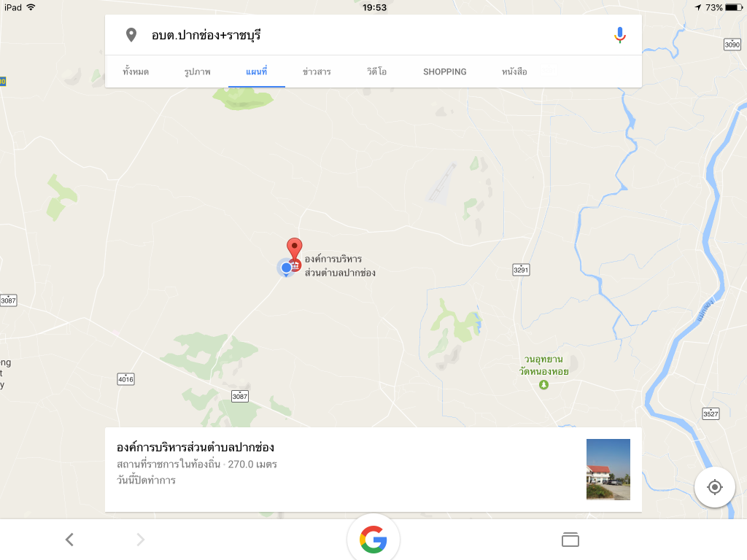The image size is (747, 560).
Task: Select the แผนที่ tab
Action: click(256, 72)
